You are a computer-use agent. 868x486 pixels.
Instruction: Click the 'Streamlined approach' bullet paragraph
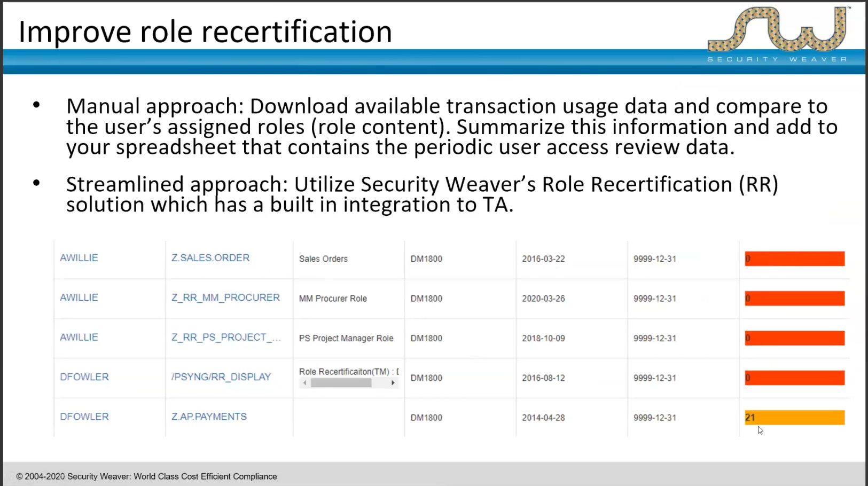(x=422, y=194)
